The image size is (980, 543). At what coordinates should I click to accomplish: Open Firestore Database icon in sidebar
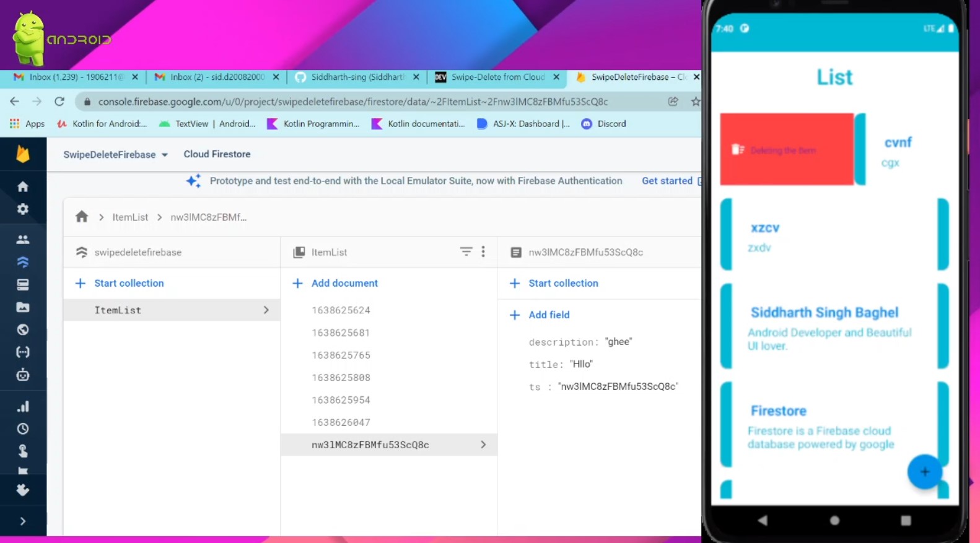[23, 262]
